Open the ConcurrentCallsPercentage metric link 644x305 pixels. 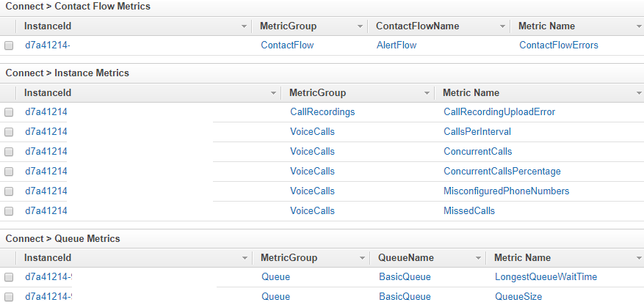tap(502, 171)
